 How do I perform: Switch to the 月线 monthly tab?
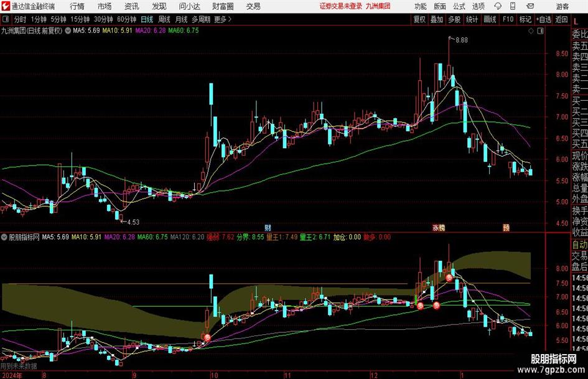181,19
